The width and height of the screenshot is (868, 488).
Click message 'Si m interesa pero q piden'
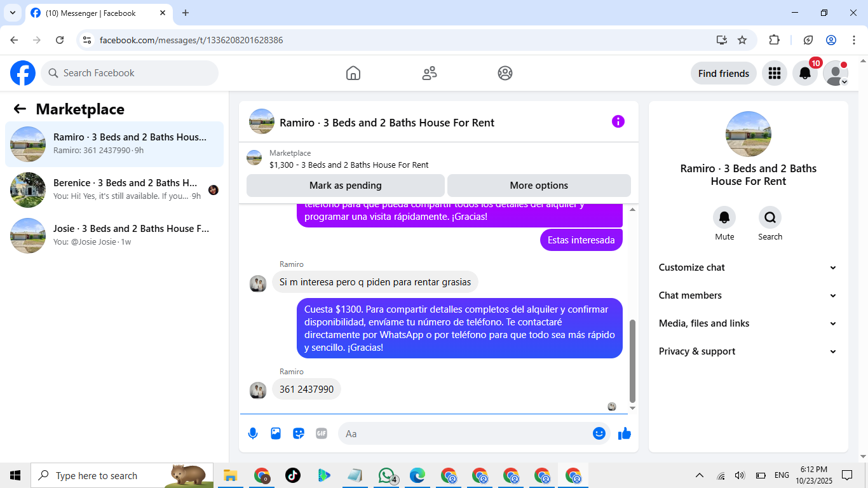pyautogui.click(x=375, y=281)
